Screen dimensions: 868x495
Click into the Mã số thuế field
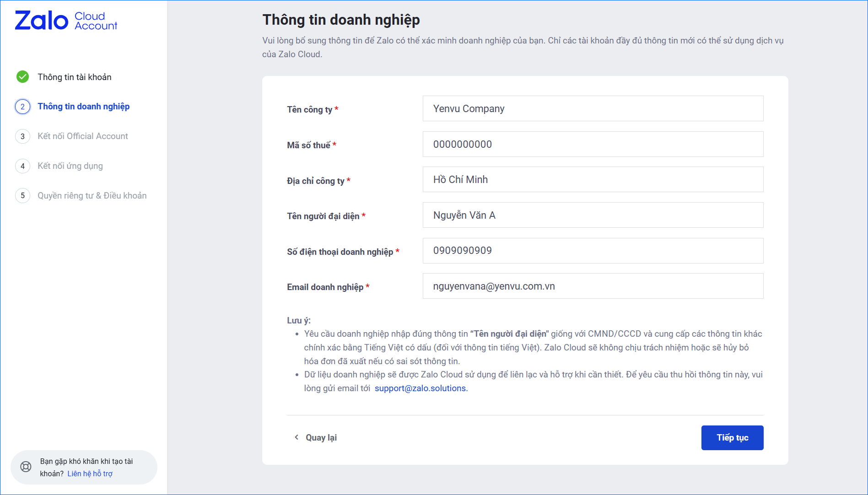593,144
